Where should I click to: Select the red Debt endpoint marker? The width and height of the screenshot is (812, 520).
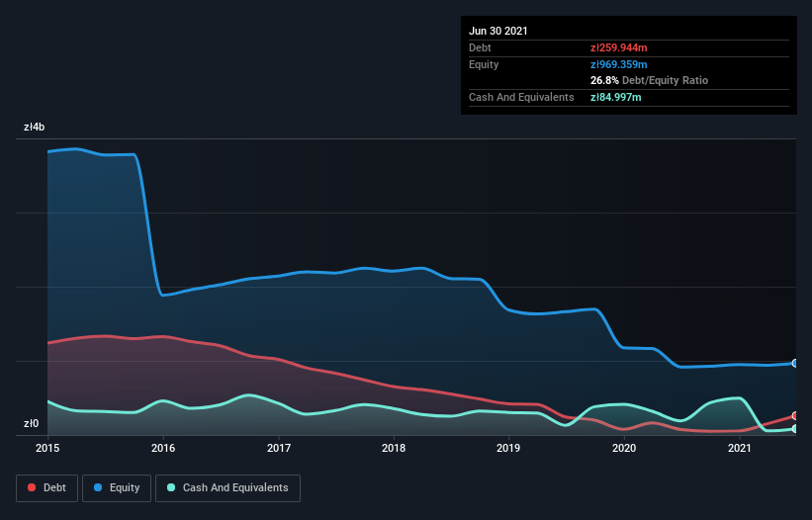[x=795, y=415]
